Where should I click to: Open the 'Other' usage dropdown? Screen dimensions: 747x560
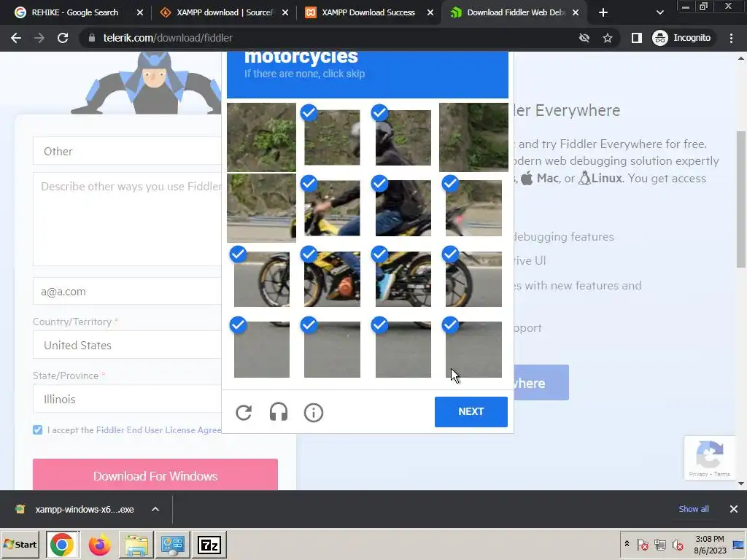[127, 151]
